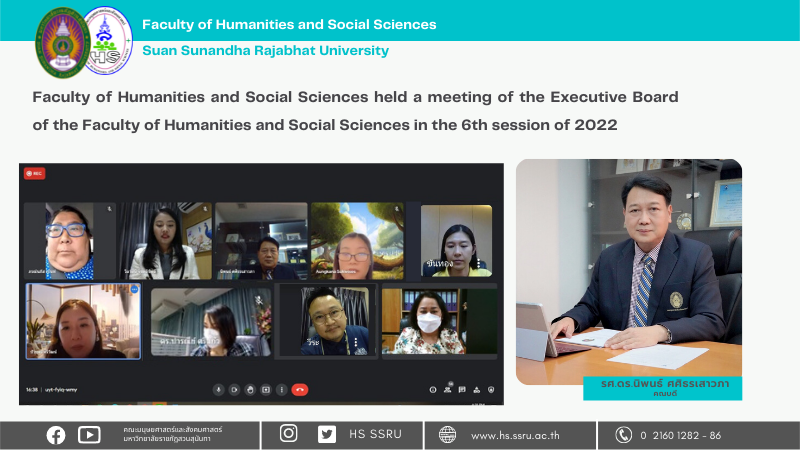The image size is (800, 450).
Task: Raise hand in the meeting toolbar
Action: click(x=249, y=389)
